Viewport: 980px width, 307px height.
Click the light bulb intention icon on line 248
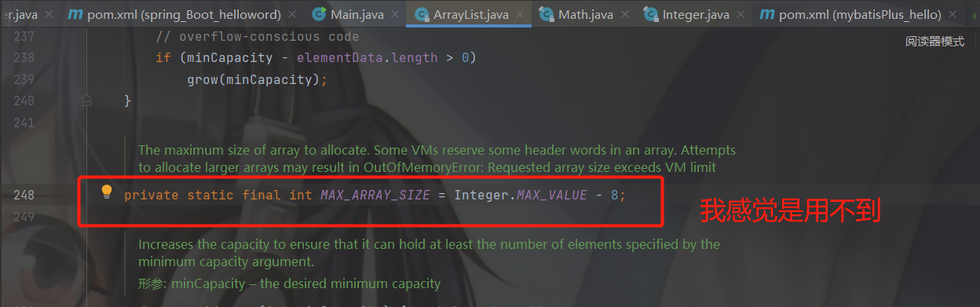pos(108,192)
